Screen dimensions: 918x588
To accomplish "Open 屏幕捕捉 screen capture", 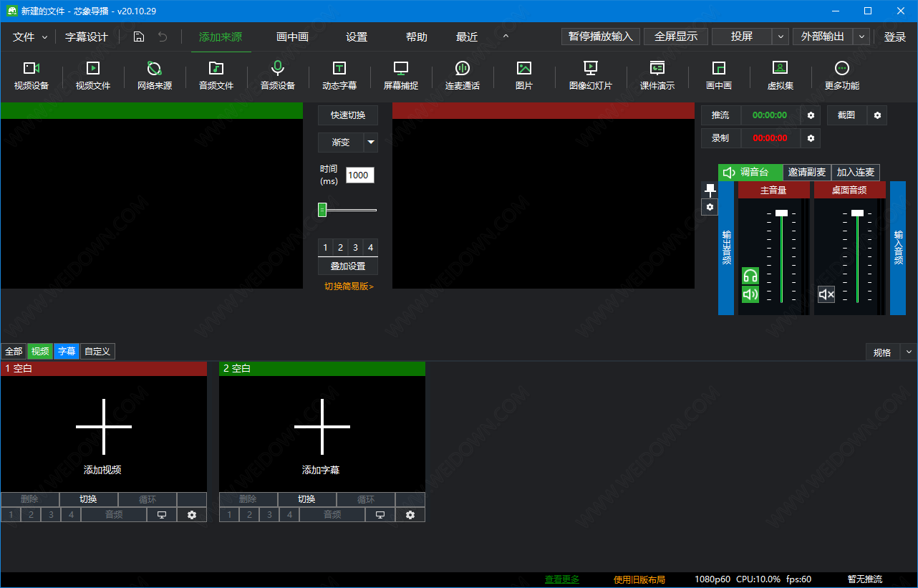I will click(x=401, y=75).
